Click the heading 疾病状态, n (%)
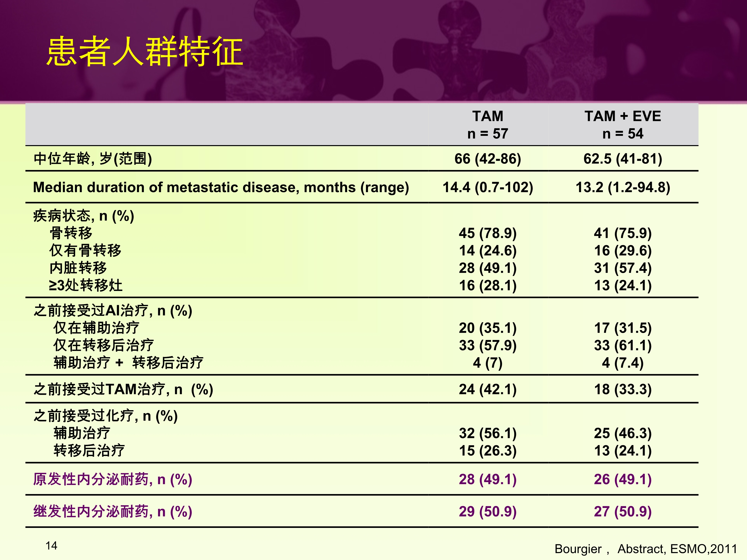The image size is (747, 560). tap(84, 216)
